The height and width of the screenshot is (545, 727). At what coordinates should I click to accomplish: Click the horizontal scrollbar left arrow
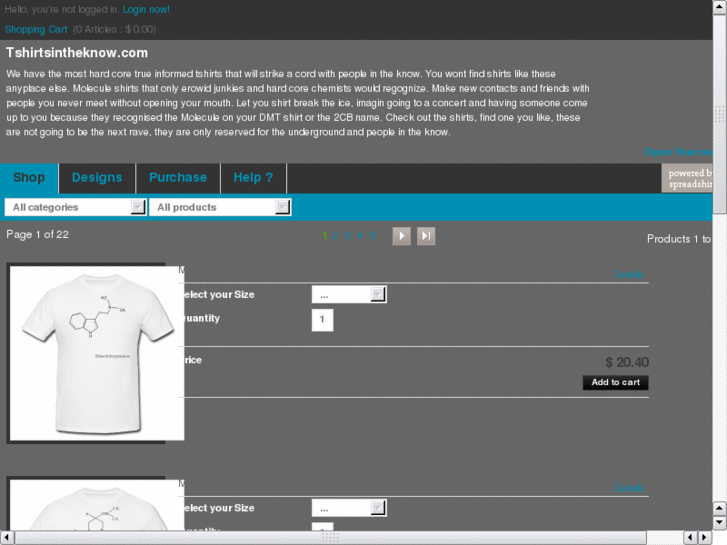[7, 538]
